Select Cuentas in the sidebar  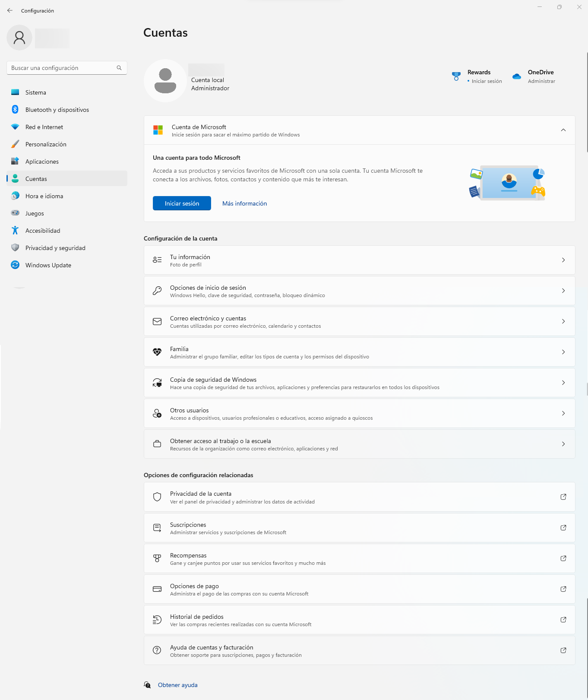pos(67,179)
